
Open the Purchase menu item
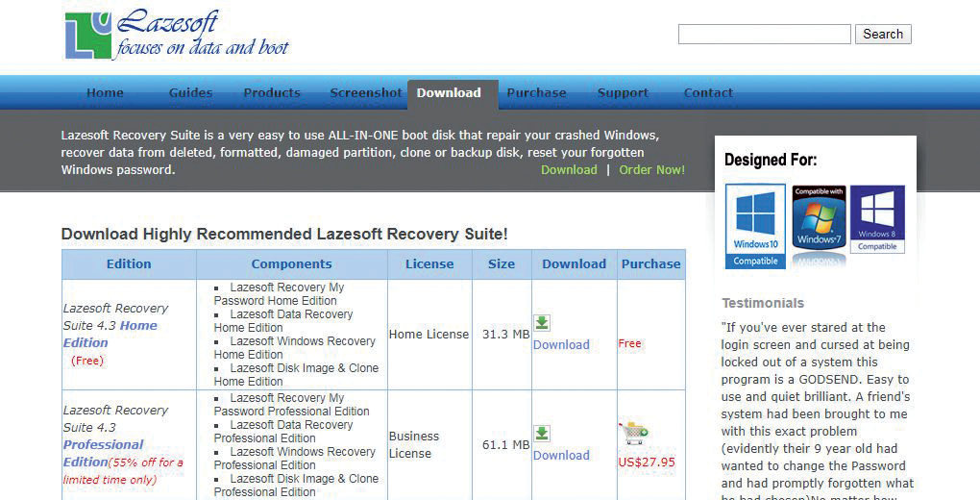pyautogui.click(x=536, y=92)
